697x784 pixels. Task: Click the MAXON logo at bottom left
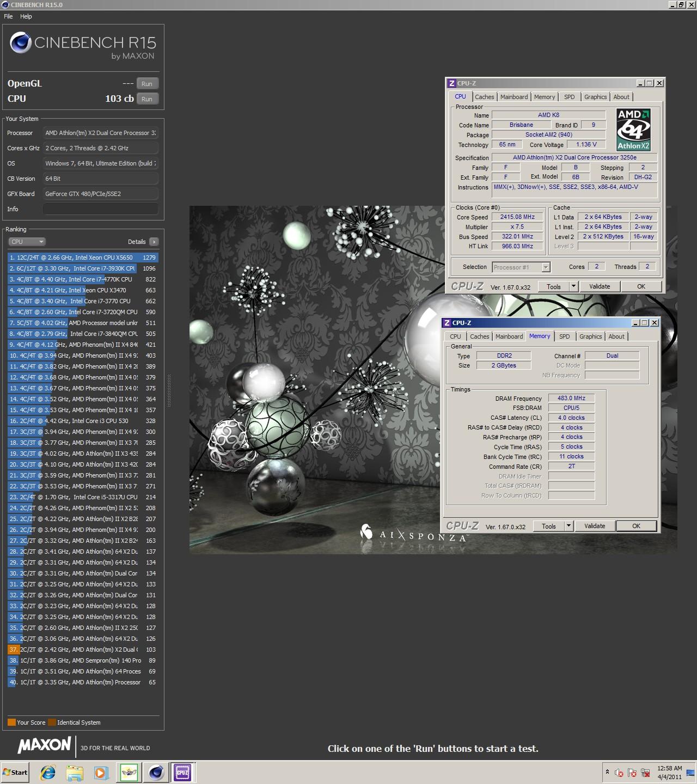click(x=45, y=745)
